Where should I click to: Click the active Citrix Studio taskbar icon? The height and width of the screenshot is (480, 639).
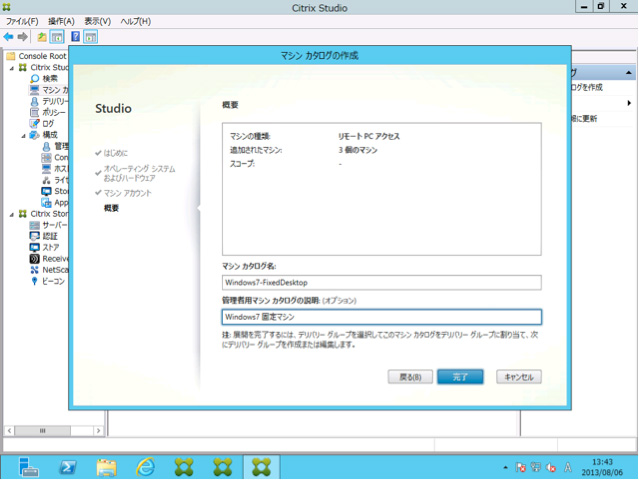click(261, 467)
